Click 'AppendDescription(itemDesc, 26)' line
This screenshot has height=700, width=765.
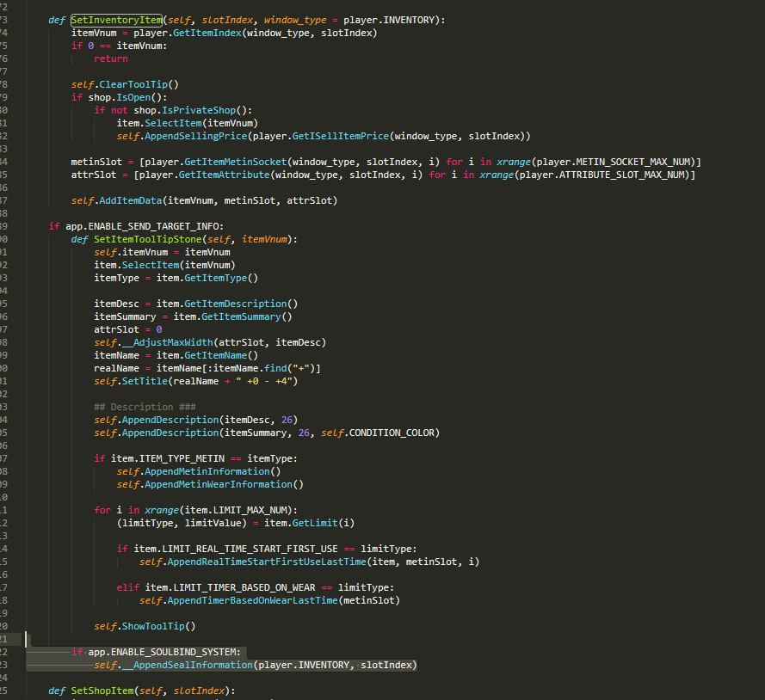coord(195,420)
